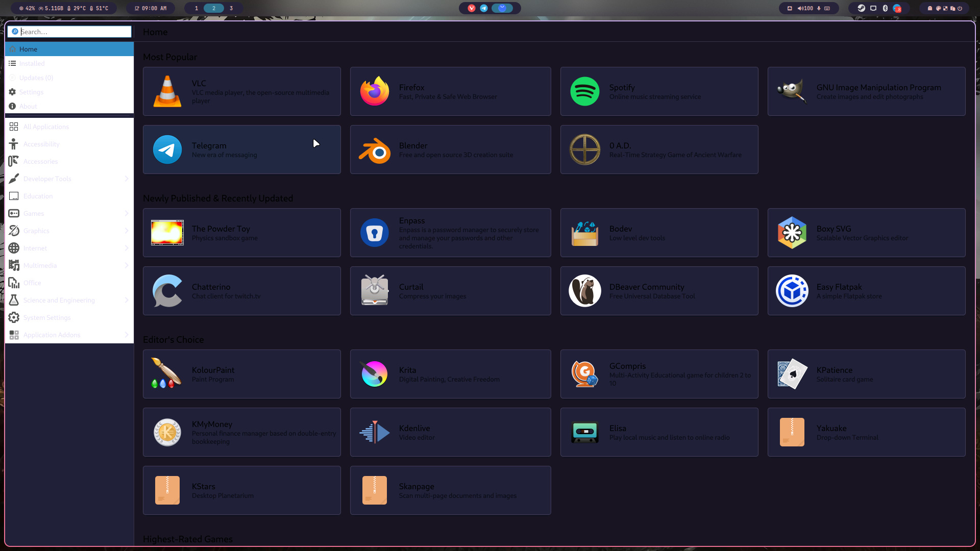
Task: Select the Spotify logo icon
Action: coord(584,91)
